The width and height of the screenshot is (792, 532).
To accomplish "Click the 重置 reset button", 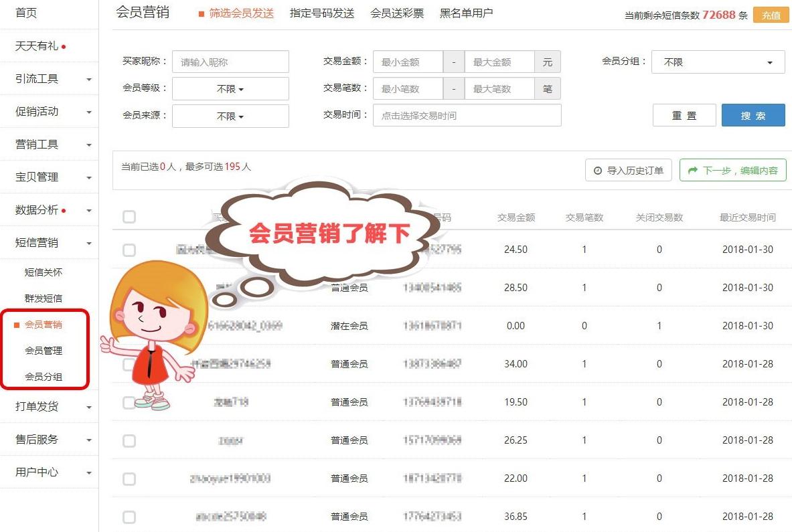I will (684, 114).
